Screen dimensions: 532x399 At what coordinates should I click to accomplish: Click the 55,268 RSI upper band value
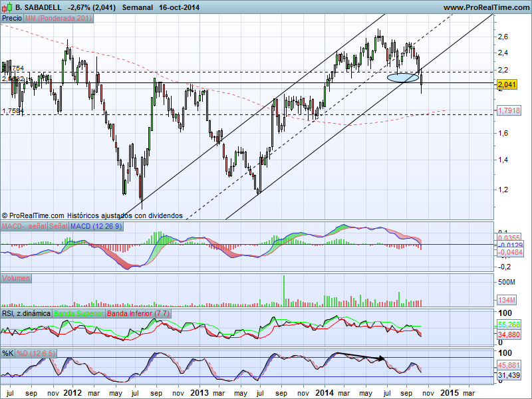[509, 325]
